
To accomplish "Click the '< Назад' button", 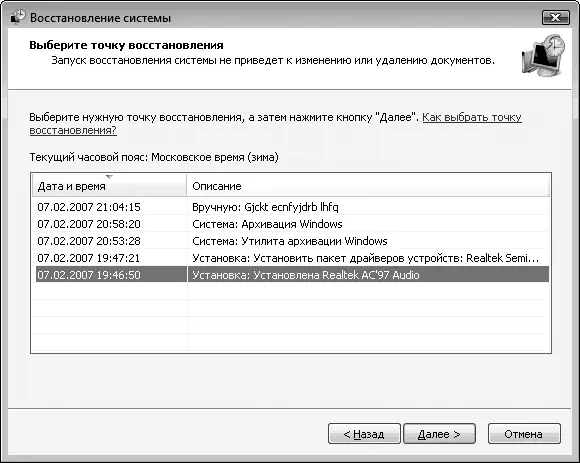I will 364,434.
